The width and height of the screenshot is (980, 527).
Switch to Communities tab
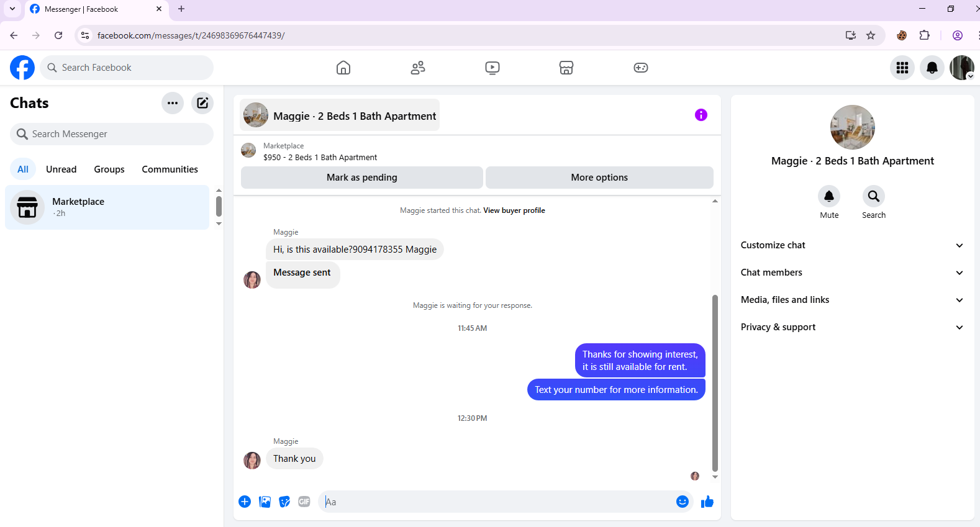170,169
